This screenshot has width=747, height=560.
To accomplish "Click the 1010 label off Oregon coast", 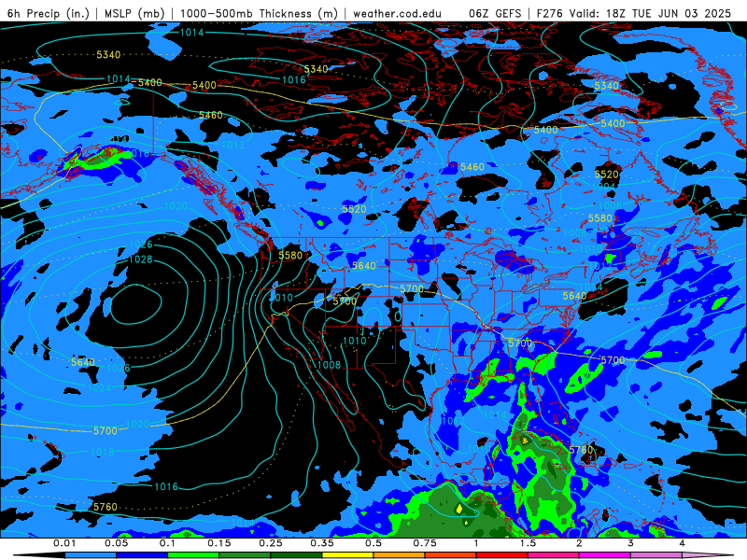I will (281, 298).
